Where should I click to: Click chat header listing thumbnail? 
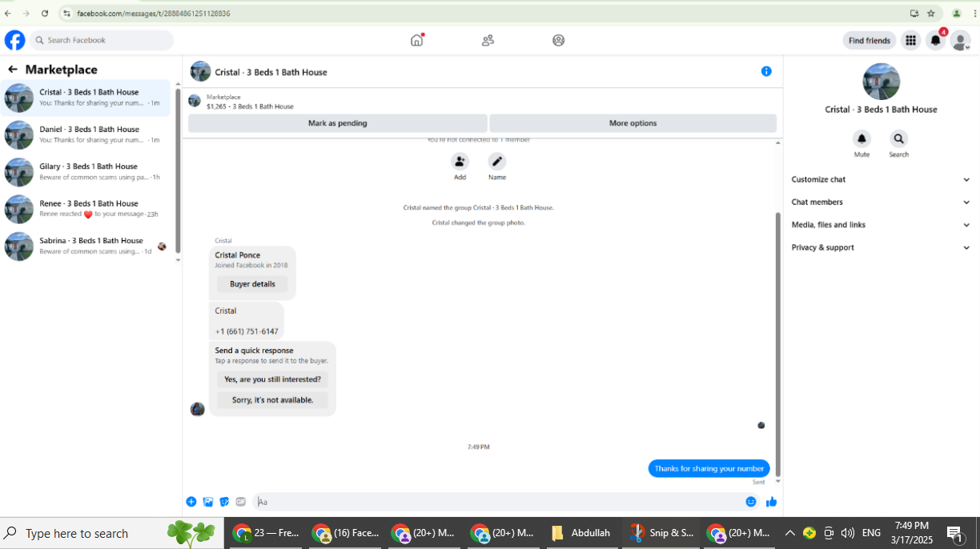200,71
